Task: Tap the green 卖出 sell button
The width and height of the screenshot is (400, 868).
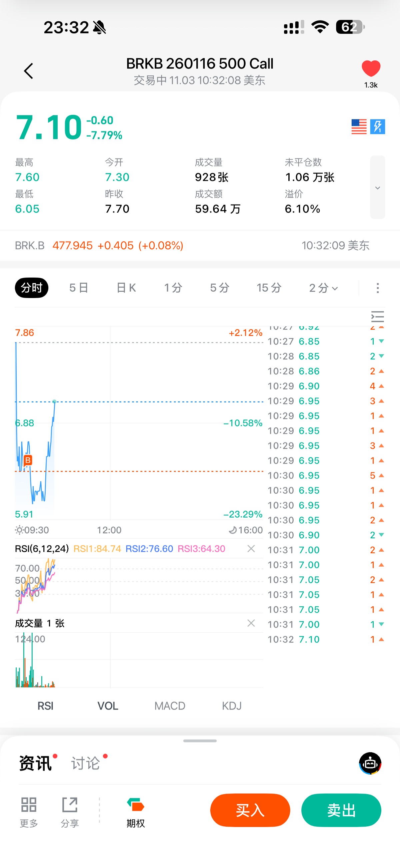Action: click(341, 810)
